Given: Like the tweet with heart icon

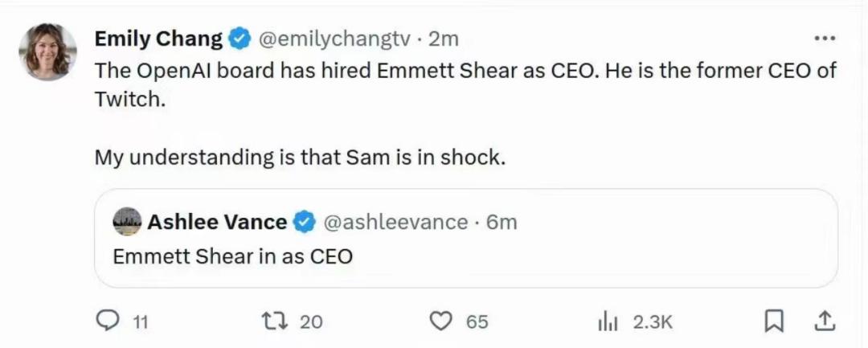Looking at the screenshot, I should (440, 321).
